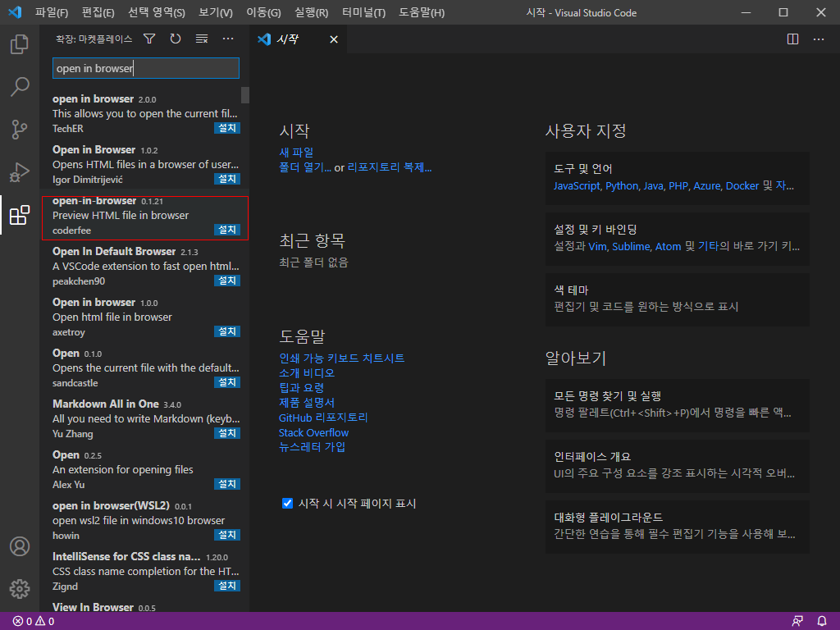
Task: Click the 뉴스레터 가입 link
Action: [312, 447]
